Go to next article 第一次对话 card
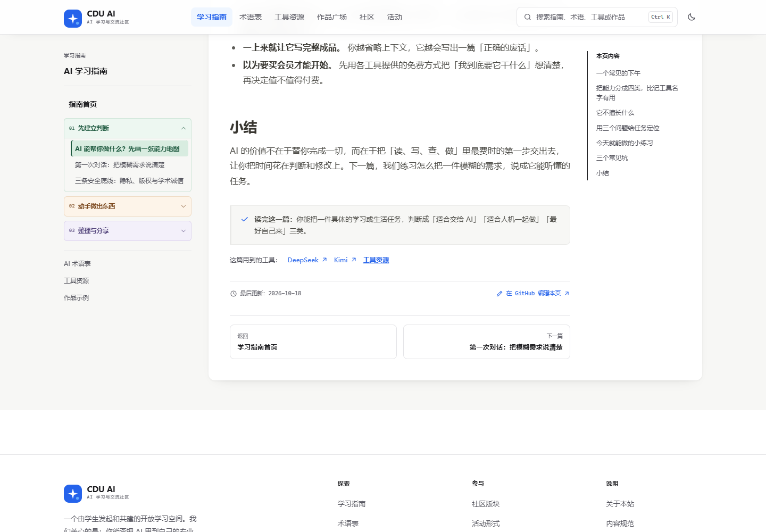Image resolution: width=766 pixels, height=532 pixels. [x=487, y=342]
